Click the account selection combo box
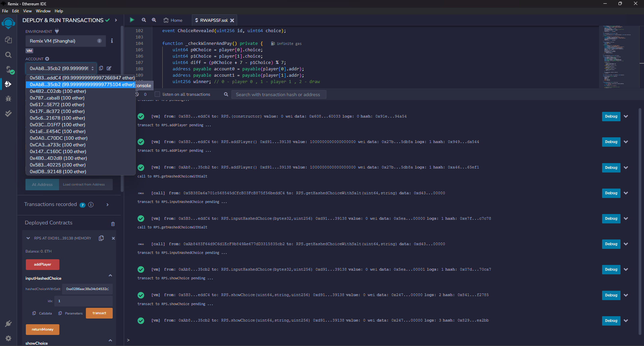Image resolution: width=644 pixels, height=346 pixels. [61, 68]
